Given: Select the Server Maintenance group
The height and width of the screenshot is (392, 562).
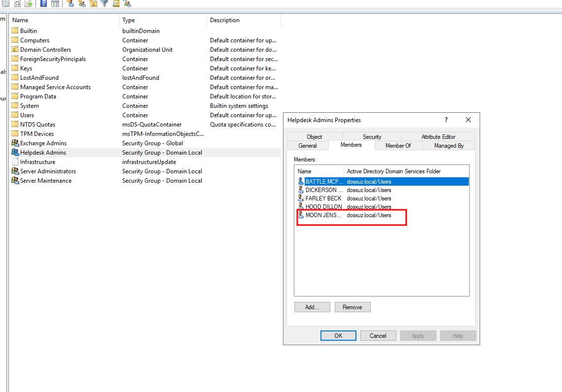Looking at the screenshot, I should coord(45,181).
